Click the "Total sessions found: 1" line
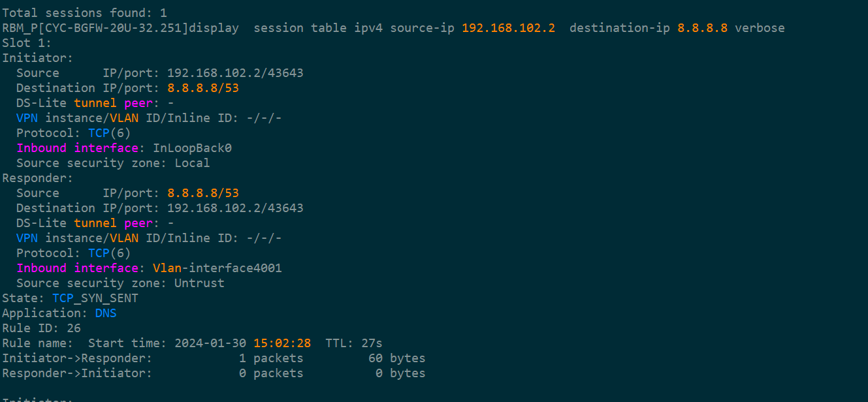Viewport: 868px width, 402px height. pyautogui.click(x=84, y=13)
